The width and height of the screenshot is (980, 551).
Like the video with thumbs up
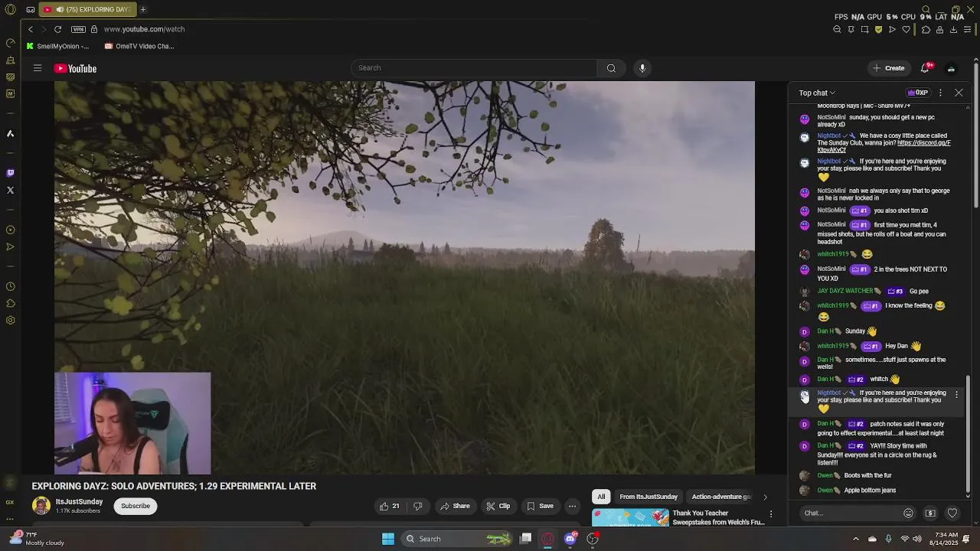tap(390, 506)
